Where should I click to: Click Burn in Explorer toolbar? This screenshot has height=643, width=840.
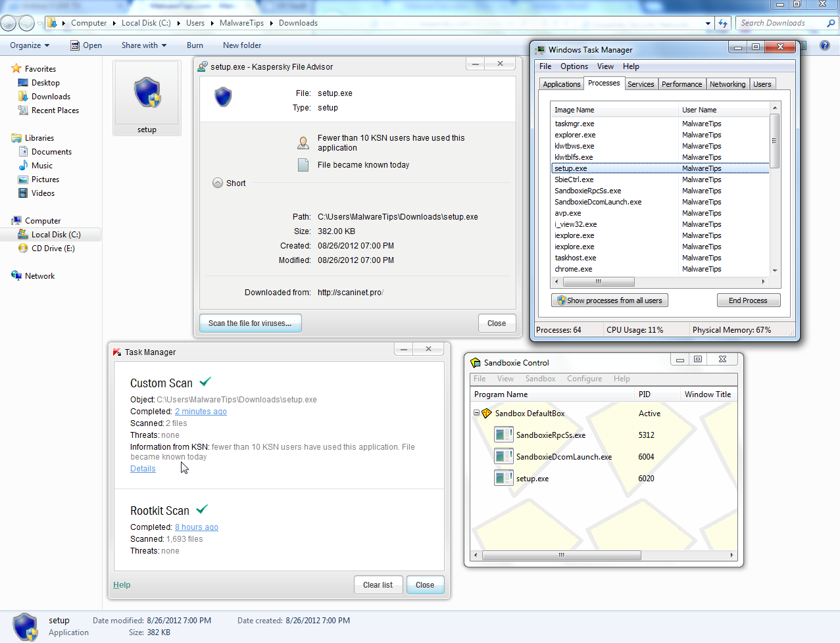(x=195, y=45)
